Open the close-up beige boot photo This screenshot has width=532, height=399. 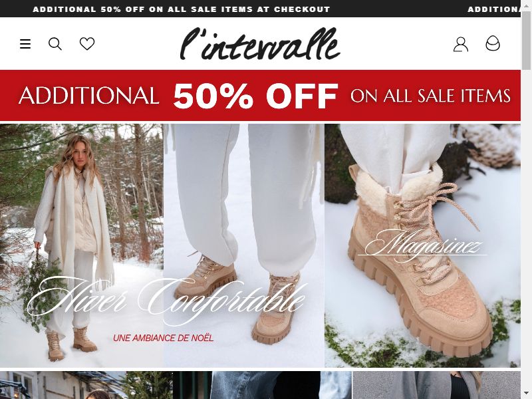tap(422, 245)
